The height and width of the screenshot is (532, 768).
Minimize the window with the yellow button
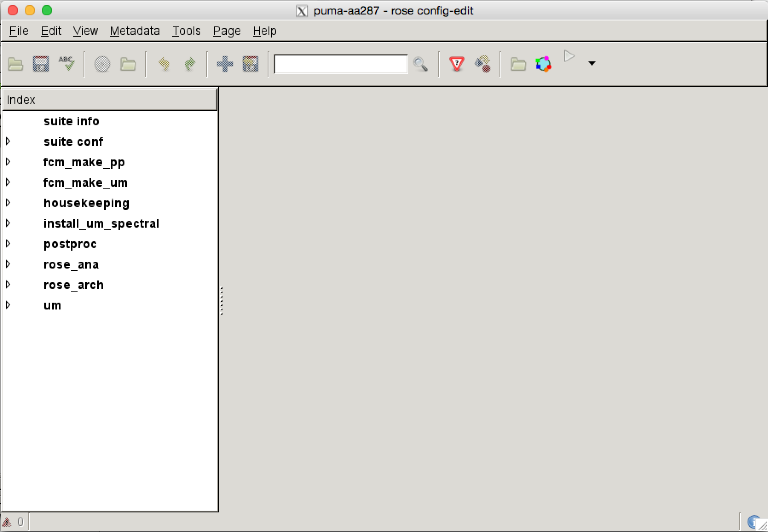tap(30, 10)
